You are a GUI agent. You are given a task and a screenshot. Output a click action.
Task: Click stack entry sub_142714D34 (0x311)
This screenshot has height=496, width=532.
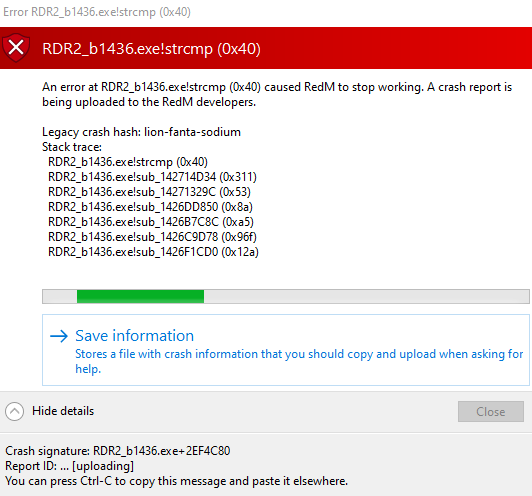click(152, 177)
